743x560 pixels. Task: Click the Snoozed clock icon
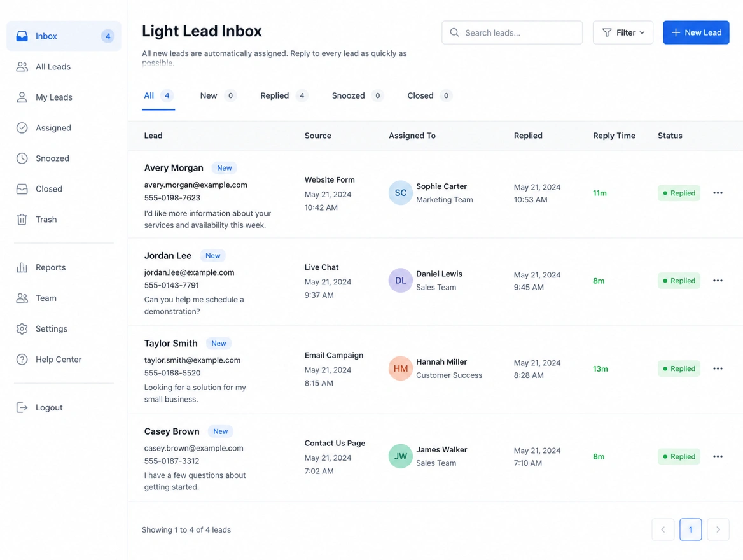click(x=22, y=158)
